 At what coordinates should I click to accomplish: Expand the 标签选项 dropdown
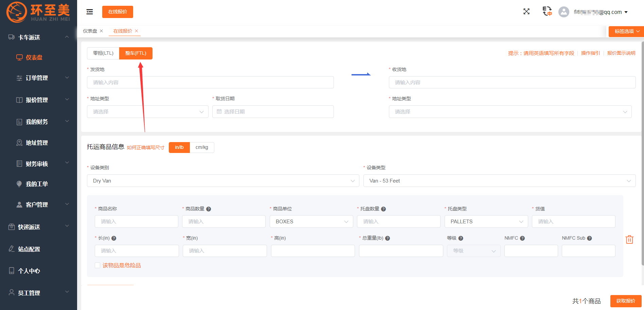626,31
